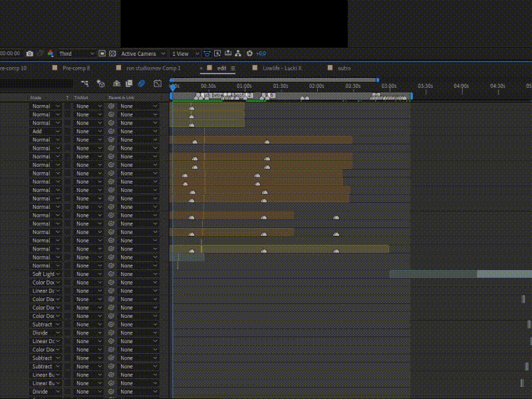532x399 pixels.
Task: Open the Add blending mode dropdown
Action: click(x=45, y=132)
